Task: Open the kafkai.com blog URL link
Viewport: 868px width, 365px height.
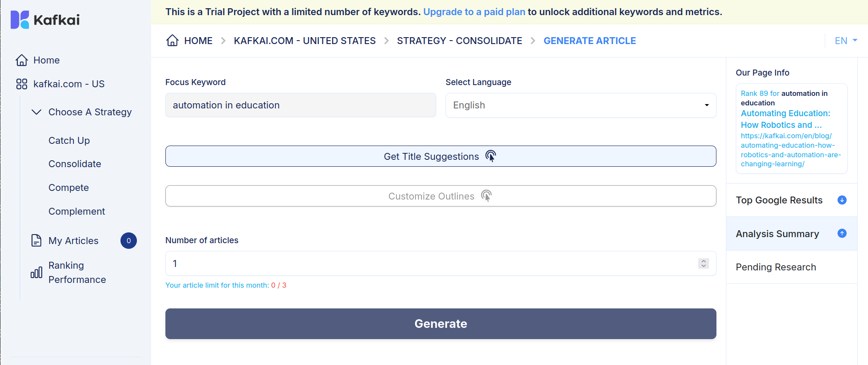Action: click(791, 150)
